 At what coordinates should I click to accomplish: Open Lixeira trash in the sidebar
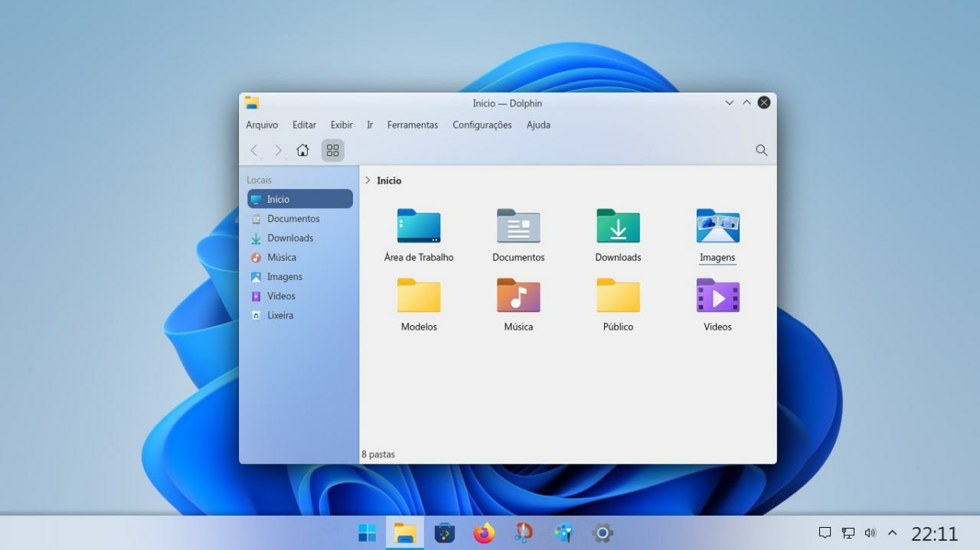(x=300, y=315)
